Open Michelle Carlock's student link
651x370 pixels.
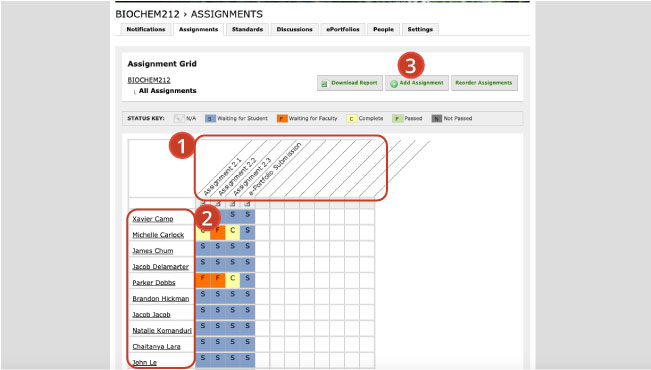pyautogui.click(x=158, y=235)
